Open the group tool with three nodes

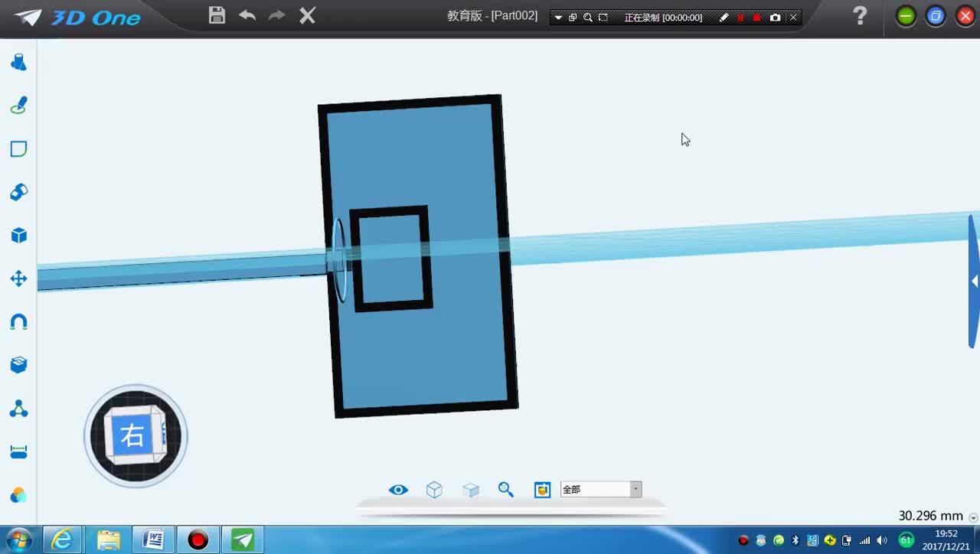18,409
